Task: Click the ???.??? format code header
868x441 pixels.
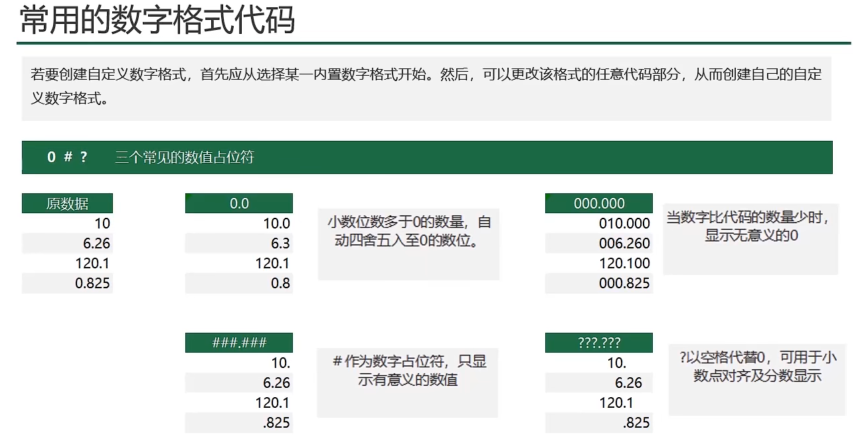Action: 599,343
